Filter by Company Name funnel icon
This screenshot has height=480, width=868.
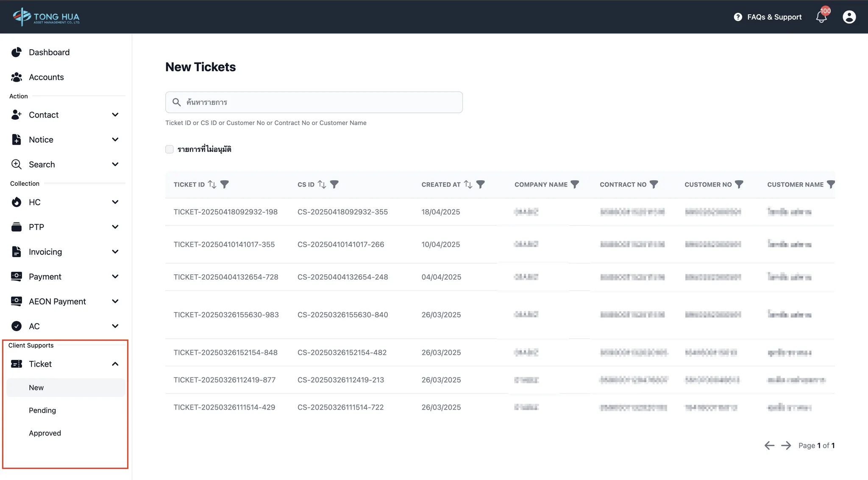tap(575, 184)
